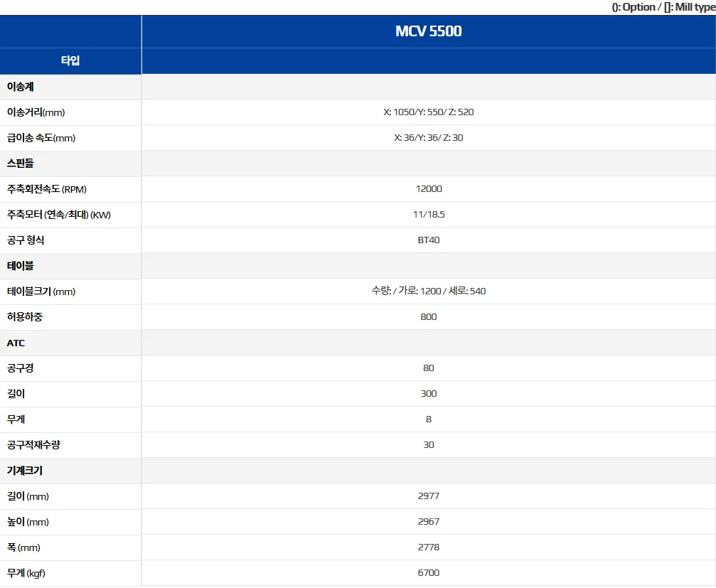Select the 타입 header cell
The height and width of the screenshot is (588, 716).
70,60
